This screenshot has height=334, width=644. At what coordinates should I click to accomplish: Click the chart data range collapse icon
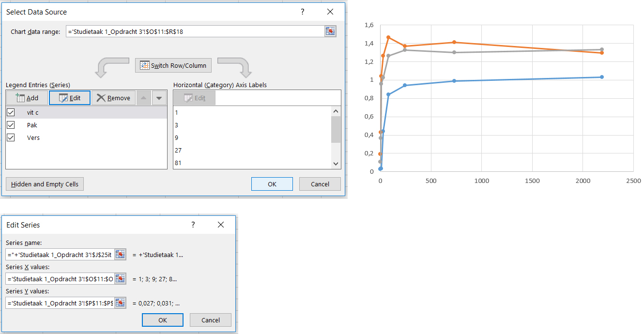click(x=330, y=31)
